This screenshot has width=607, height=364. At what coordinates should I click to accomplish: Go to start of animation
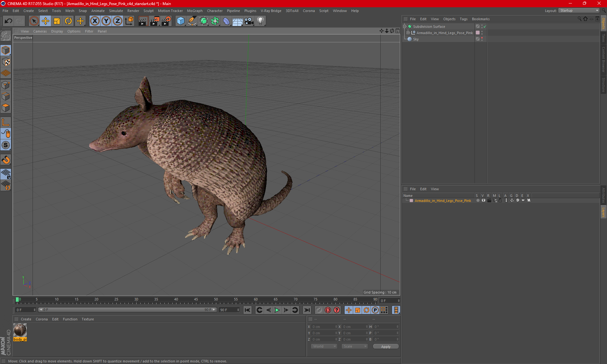(248, 310)
